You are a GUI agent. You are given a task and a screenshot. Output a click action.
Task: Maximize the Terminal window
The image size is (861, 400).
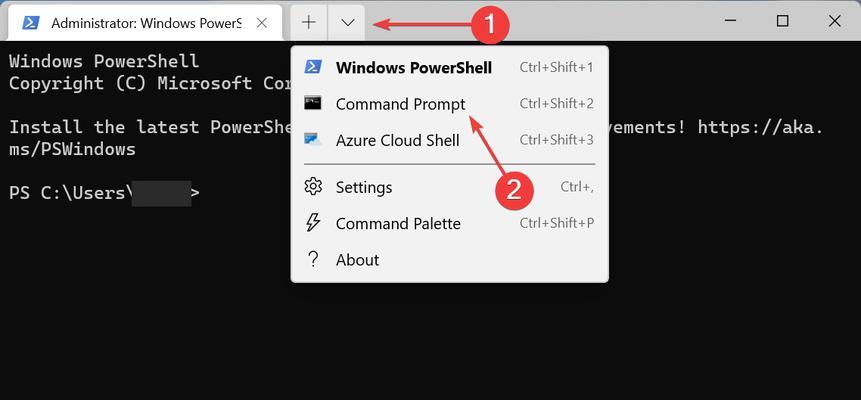pyautogui.click(x=782, y=21)
